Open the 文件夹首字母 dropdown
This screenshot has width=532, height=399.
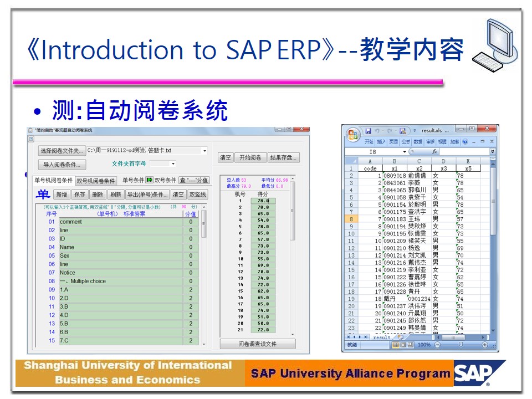173,164
